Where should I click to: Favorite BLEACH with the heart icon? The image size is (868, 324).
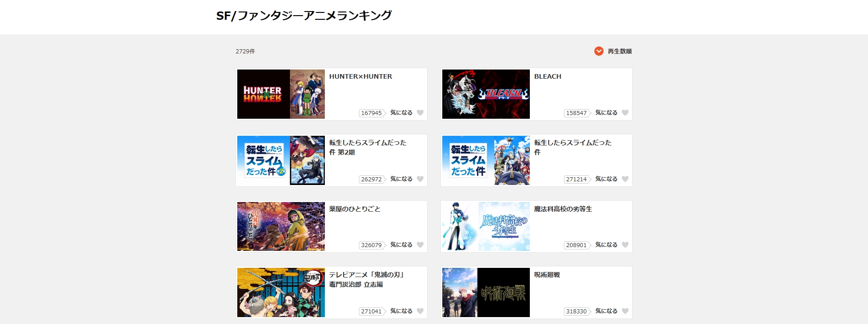point(625,113)
